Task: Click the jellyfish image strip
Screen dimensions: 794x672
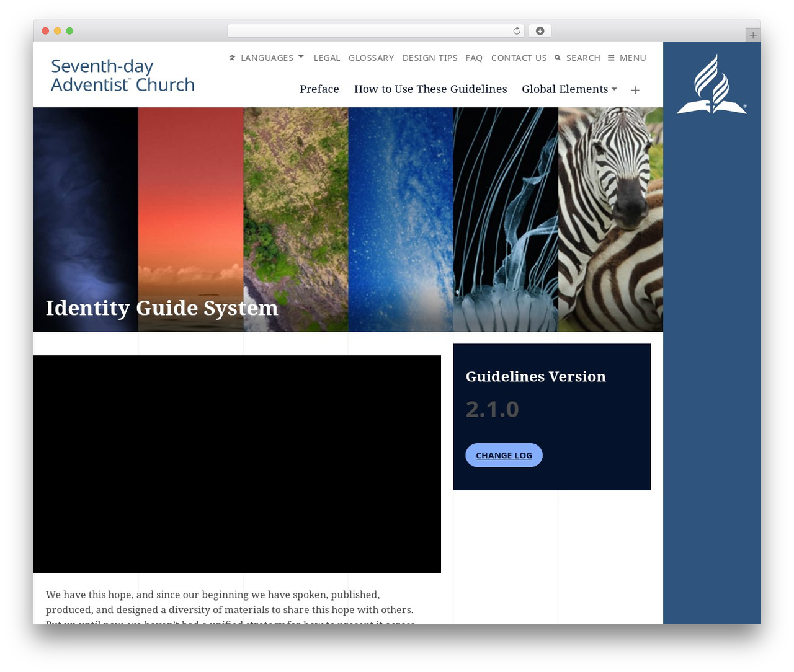Action: coord(506,219)
